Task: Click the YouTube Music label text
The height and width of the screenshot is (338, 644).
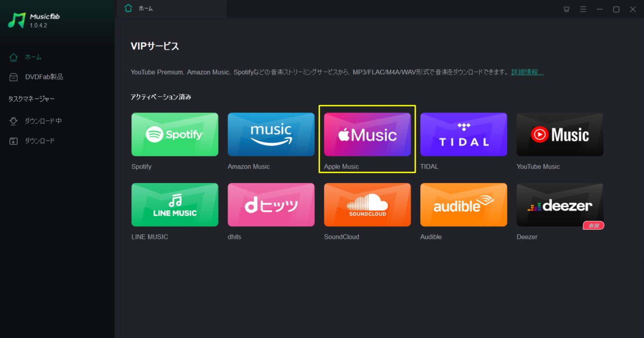Action: pyautogui.click(x=538, y=167)
